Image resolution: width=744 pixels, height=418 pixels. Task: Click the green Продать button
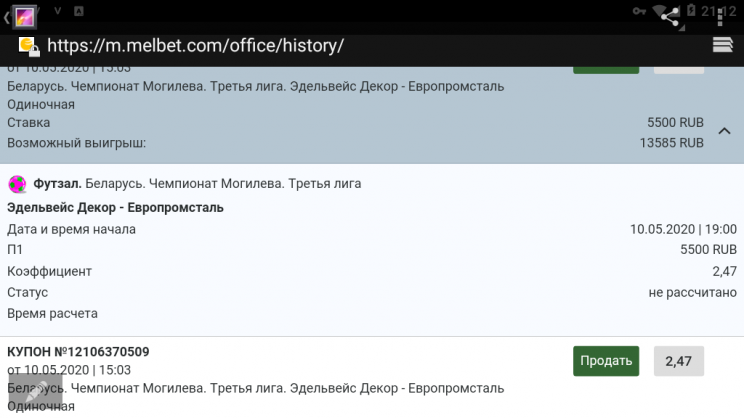tap(606, 361)
